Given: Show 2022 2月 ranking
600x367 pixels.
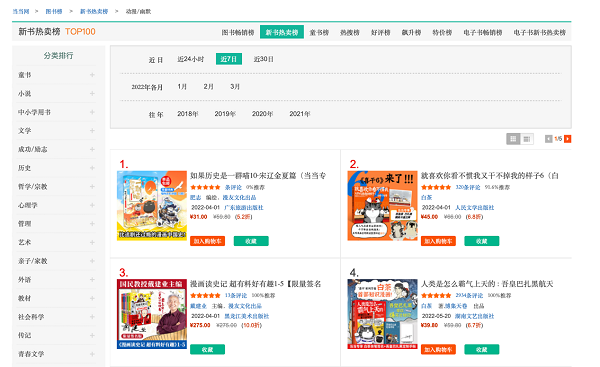Looking at the screenshot, I should (x=209, y=86).
